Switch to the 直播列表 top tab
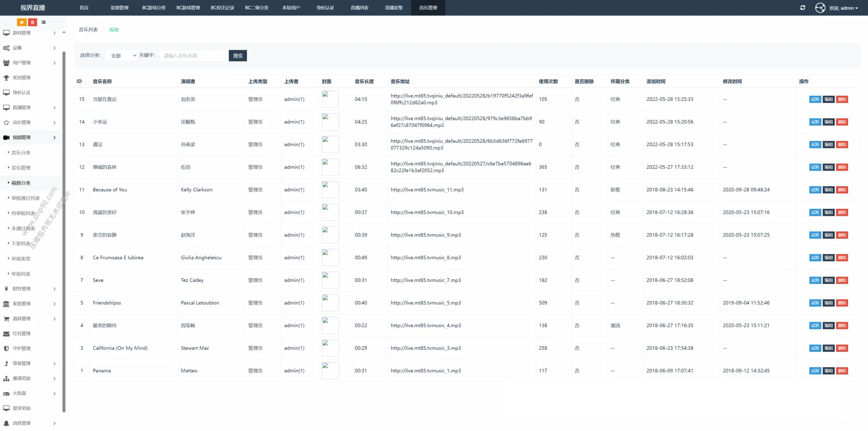 click(x=359, y=8)
